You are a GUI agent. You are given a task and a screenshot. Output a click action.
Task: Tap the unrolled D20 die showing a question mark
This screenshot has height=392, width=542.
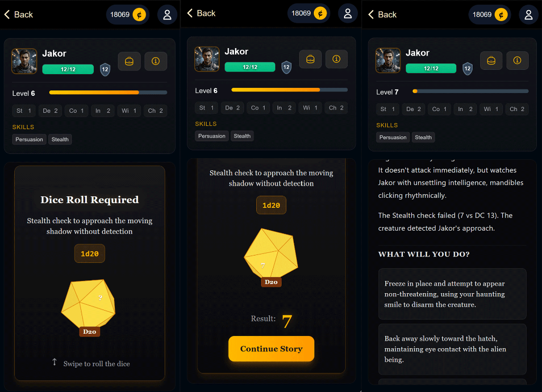click(88, 304)
